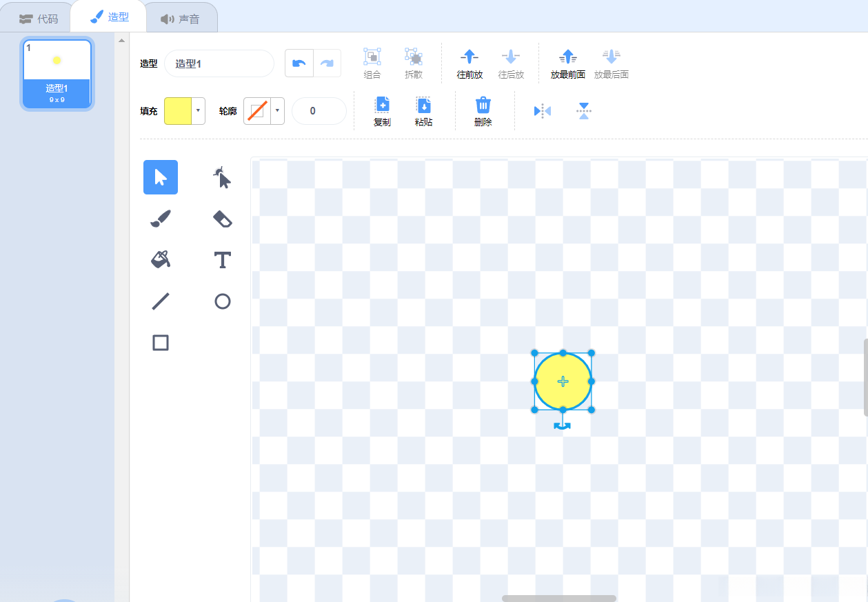Click the 粘贴 paste icon
The image size is (868, 602).
423,105
